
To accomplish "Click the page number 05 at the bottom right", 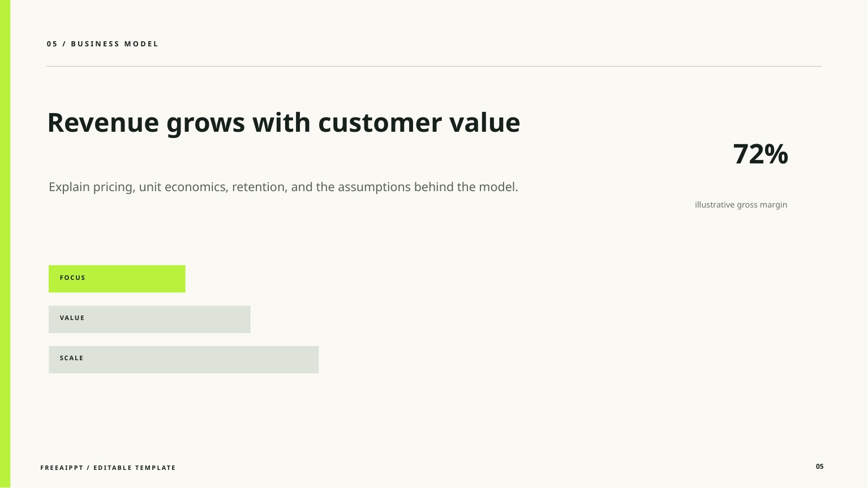I will click(x=819, y=467).
